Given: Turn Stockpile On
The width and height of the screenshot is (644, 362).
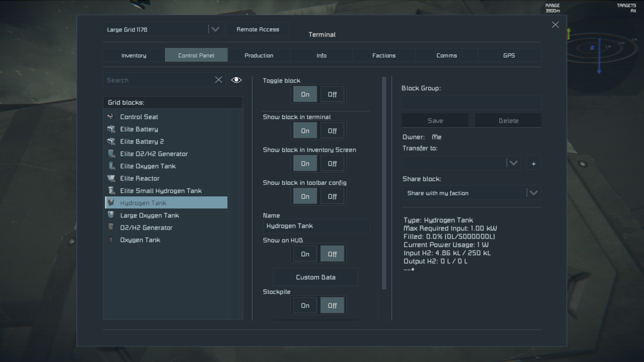Looking at the screenshot, I should [305, 305].
